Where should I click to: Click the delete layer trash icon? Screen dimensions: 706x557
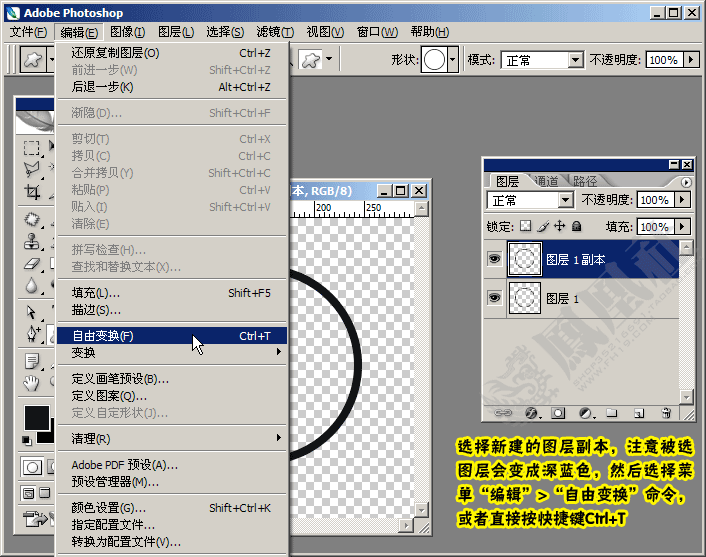click(x=666, y=412)
